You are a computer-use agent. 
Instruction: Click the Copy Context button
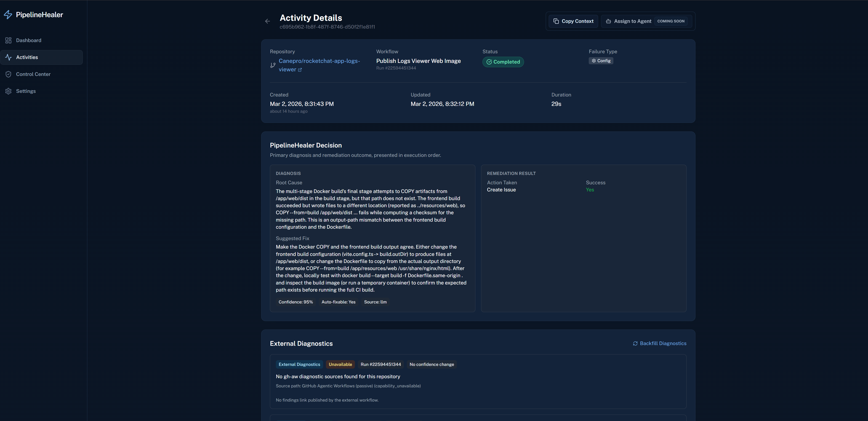click(x=573, y=21)
